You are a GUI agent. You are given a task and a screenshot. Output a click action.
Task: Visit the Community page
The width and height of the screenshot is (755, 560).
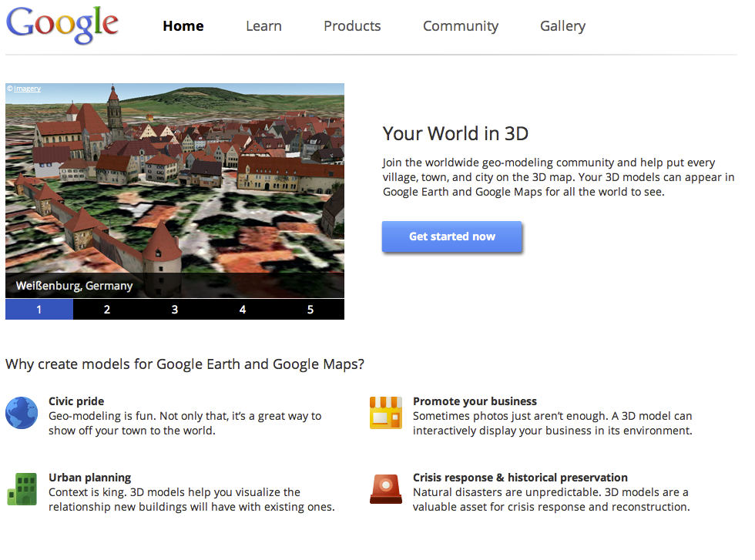(461, 26)
